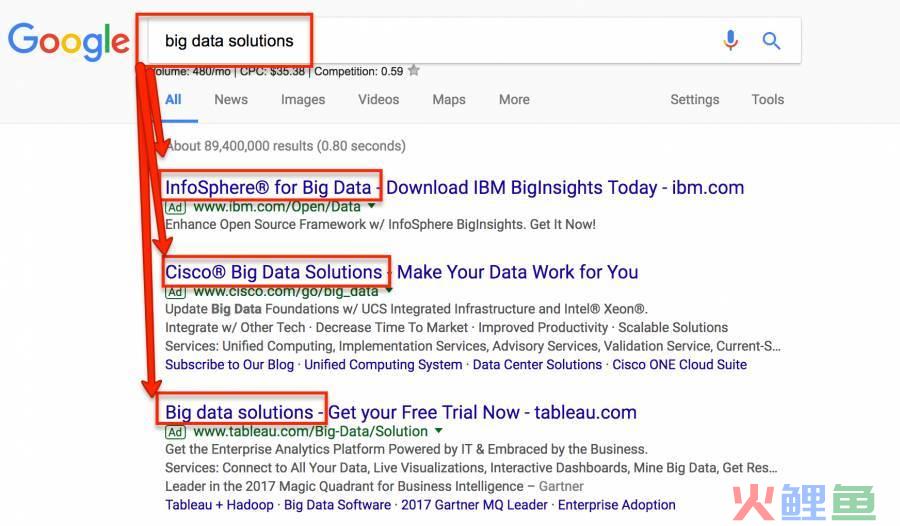The height and width of the screenshot is (526, 900).
Task: Open the More search options menu
Action: click(514, 99)
